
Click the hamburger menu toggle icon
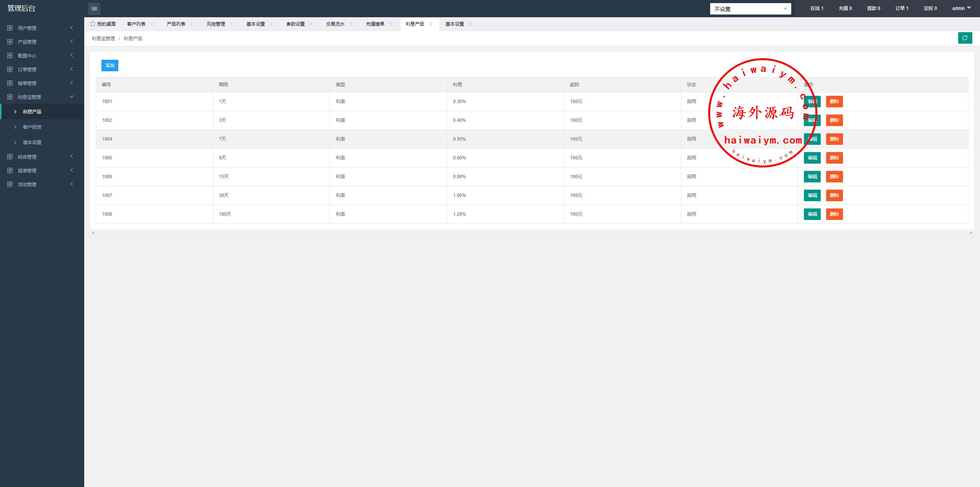pyautogui.click(x=94, y=8)
